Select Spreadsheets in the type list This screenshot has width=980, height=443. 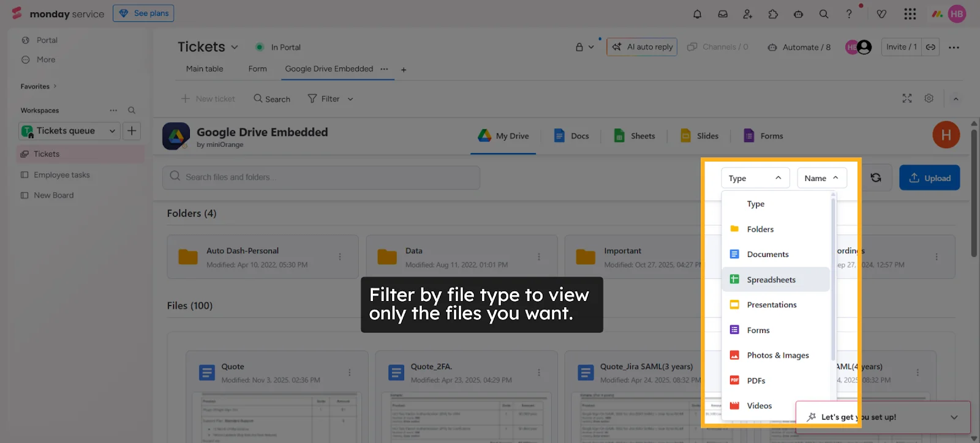[771, 280]
